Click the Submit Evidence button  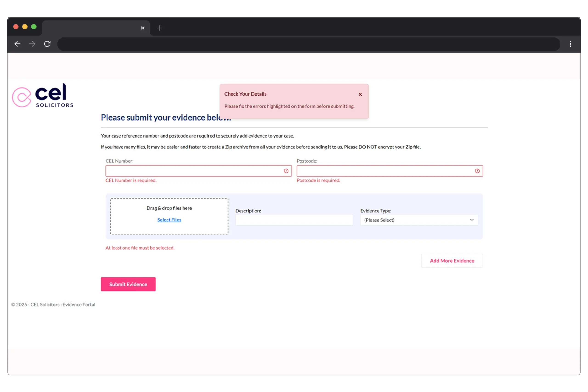click(x=128, y=284)
